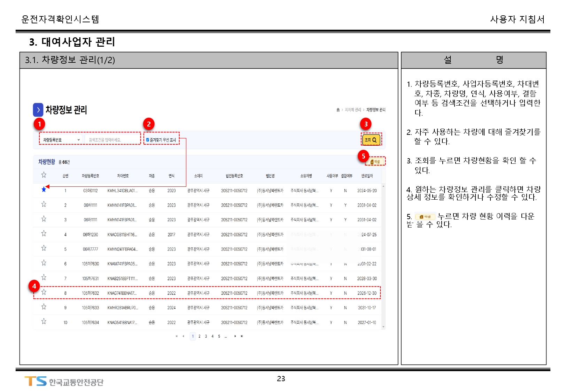Screen dimensions: 566x392
Task: Favorite the row 2 star toggle
Action: tap(44, 204)
